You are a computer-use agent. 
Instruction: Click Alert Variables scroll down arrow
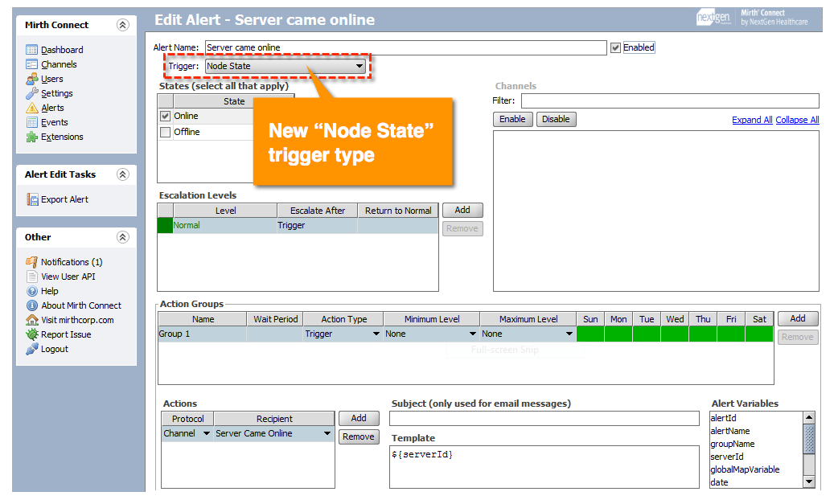coord(809,481)
